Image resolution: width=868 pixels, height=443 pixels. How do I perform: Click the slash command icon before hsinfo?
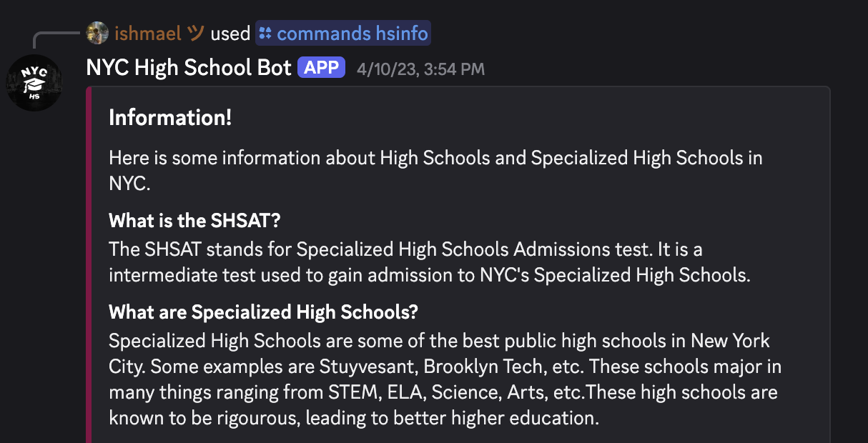[266, 33]
